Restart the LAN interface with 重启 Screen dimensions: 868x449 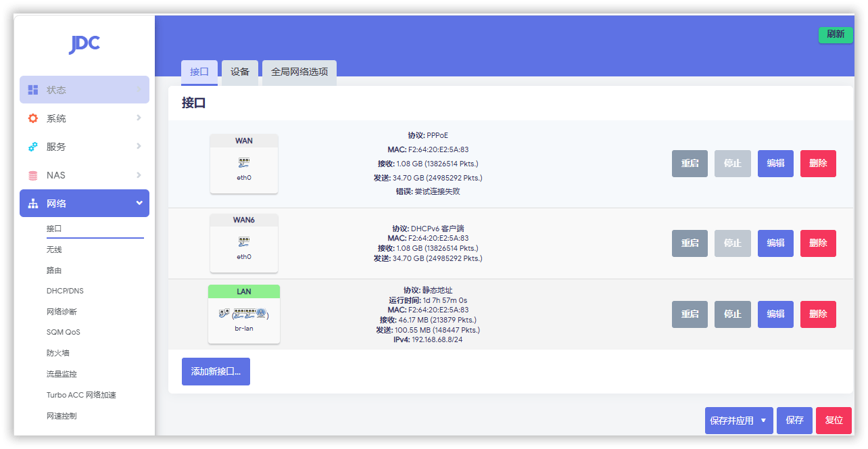point(690,314)
